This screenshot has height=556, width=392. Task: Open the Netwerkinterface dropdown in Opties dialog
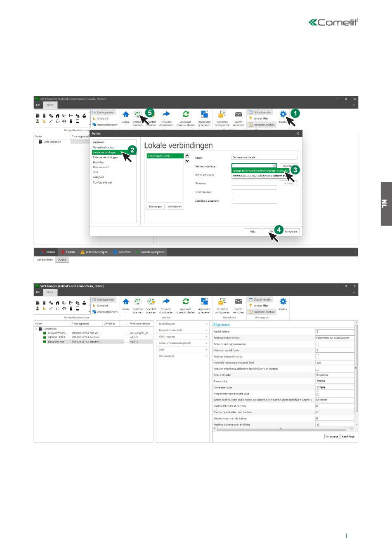coord(275,166)
